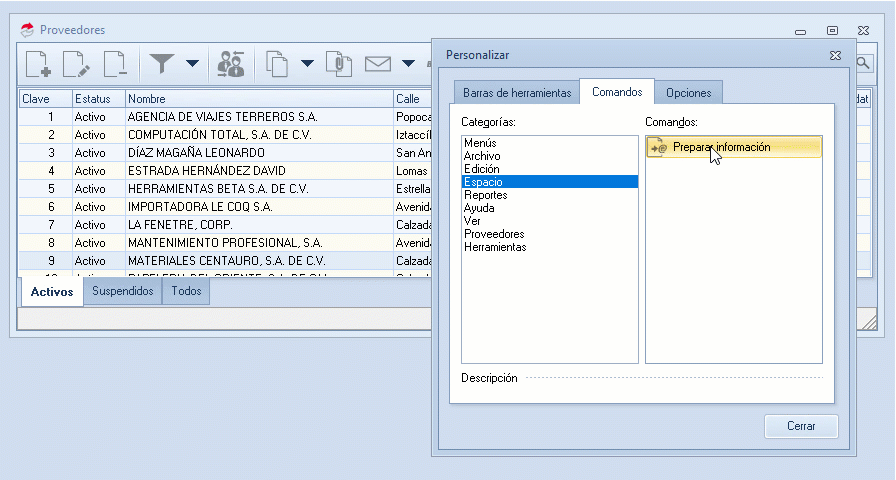The width and height of the screenshot is (896, 480).
Task: Click the copy documents toolbar icon
Action: pos(277,65)
